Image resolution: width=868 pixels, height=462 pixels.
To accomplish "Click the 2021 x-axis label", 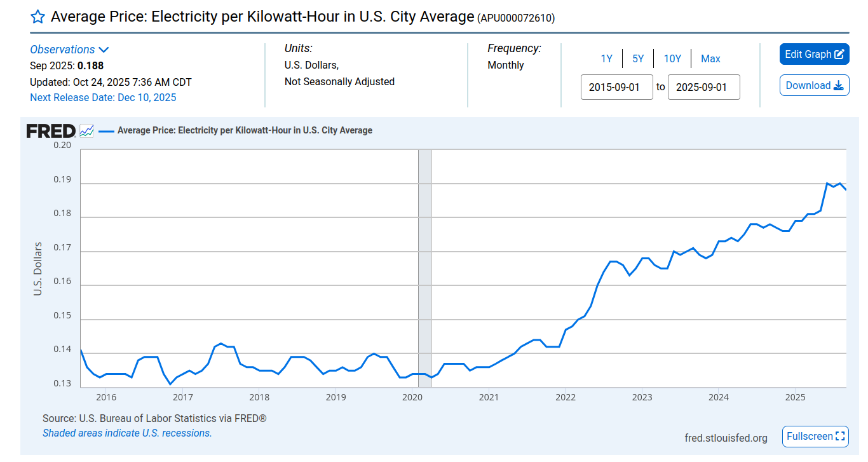I will coord(489,398).
